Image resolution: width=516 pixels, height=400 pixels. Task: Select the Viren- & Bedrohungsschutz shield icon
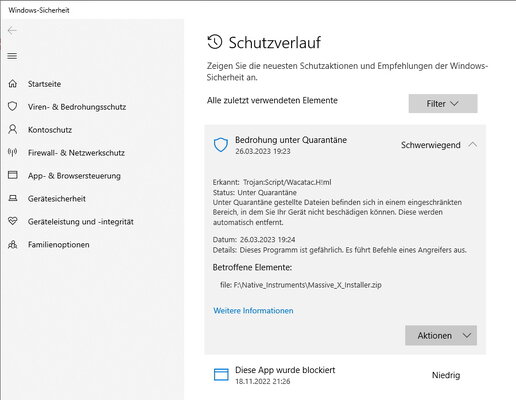(x=12, y=106)
